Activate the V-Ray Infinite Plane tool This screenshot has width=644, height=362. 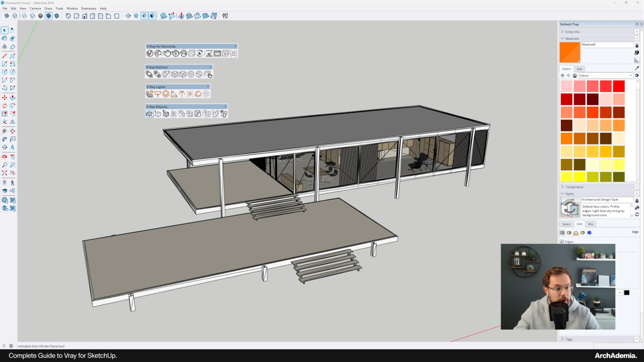point(150,114)
